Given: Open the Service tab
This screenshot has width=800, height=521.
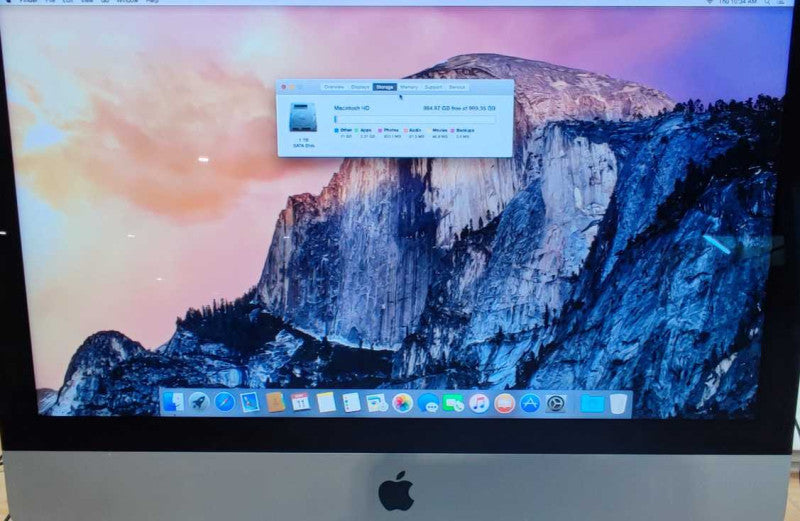Looking at the screenshot, I should 457,87.
